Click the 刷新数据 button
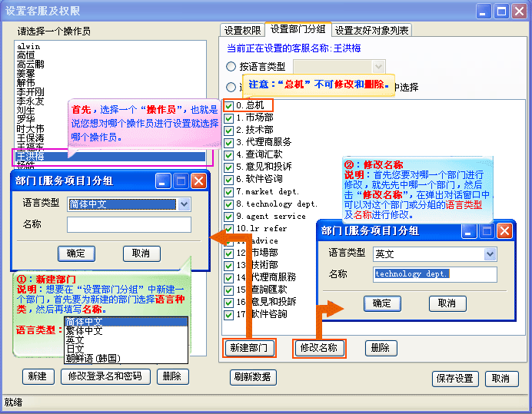The width and height of the screenshot is (532, 414). coord(253,377)
